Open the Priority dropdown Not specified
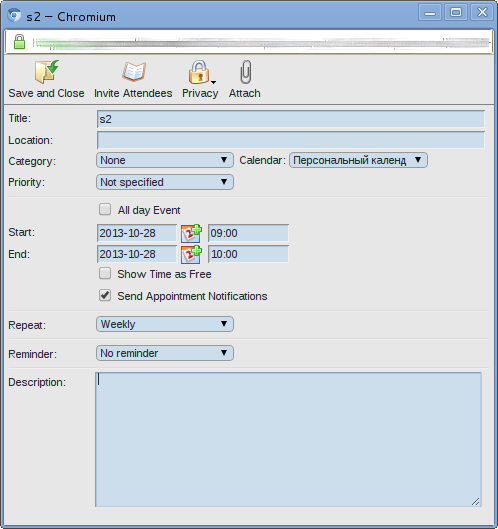The width and height of the screenshot is (498, 529). point(165,182)
